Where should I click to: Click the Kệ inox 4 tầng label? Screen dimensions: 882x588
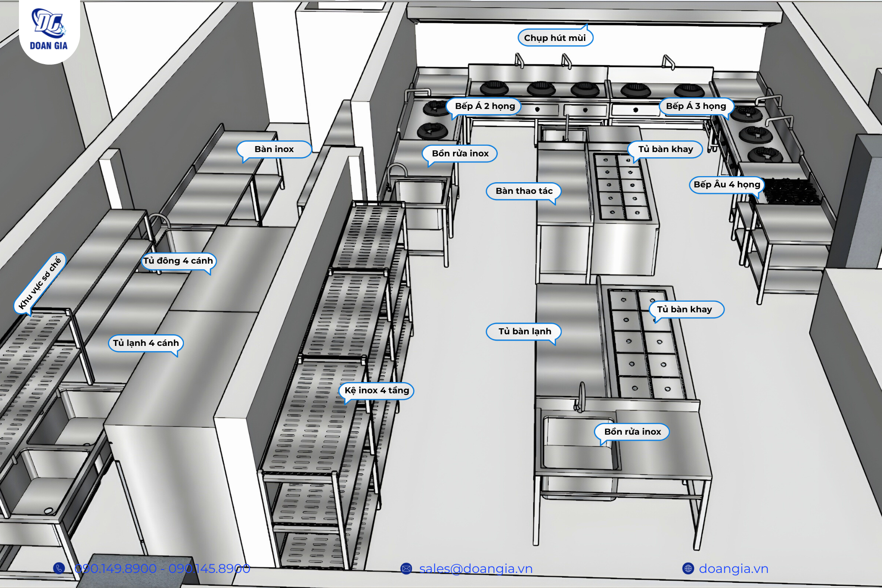pyautogui.click(x=376, y=390)
